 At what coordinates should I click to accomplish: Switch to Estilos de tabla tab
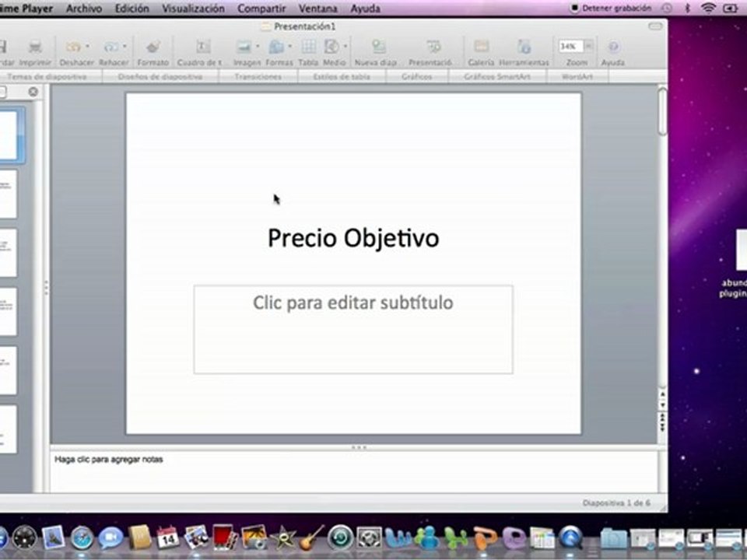tap(342, 77)
